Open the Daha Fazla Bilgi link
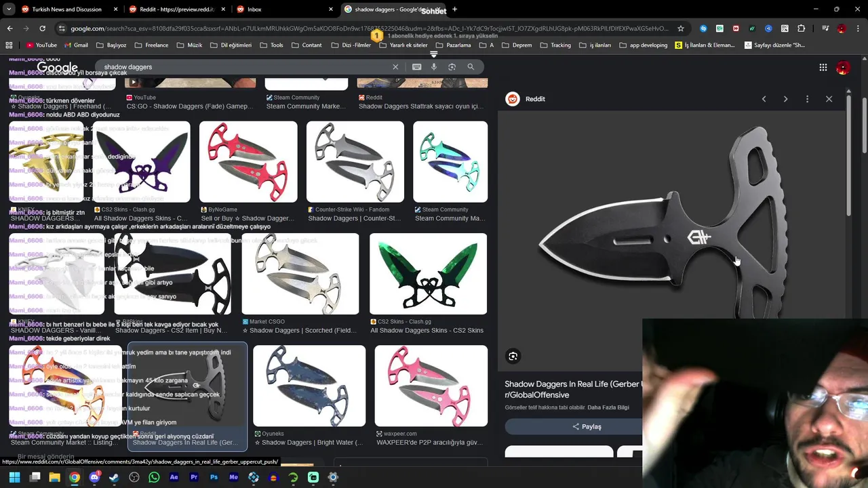 tap(608, 407)
